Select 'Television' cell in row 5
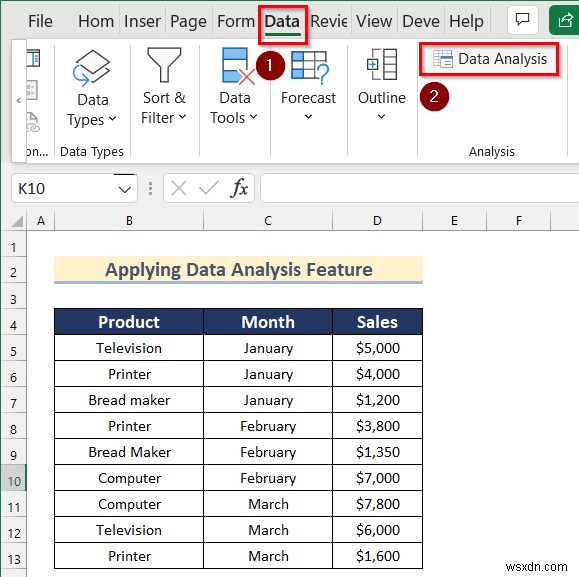Viewport: 579px width, 577px height. 129,348
